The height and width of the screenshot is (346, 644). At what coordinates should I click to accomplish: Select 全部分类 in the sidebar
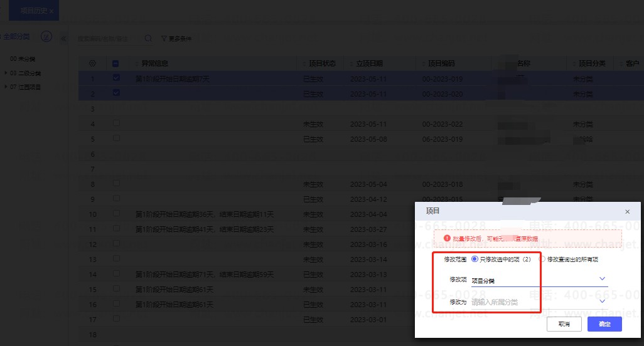click(17, 36)
